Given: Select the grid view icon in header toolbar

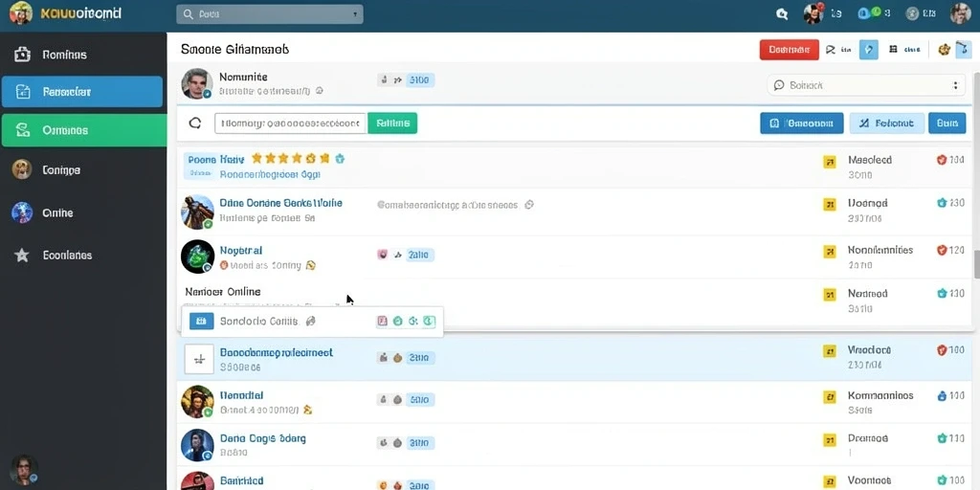Looking at the screenshot, I should (x=893, y=50).
